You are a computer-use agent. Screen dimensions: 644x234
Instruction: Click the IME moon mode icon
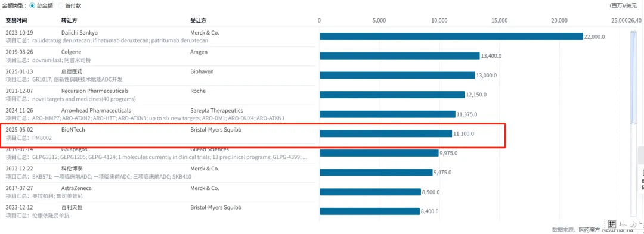(x=633, y=224)
